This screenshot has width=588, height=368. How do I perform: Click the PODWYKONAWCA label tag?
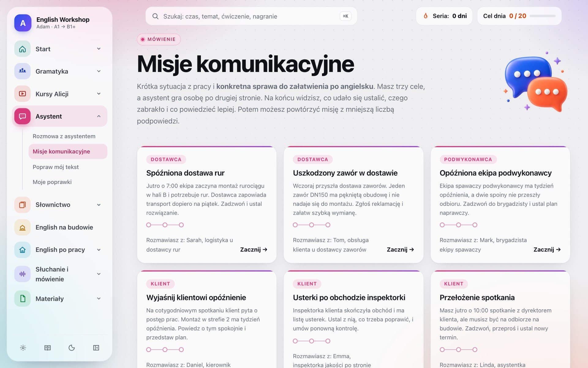(468, 159)
